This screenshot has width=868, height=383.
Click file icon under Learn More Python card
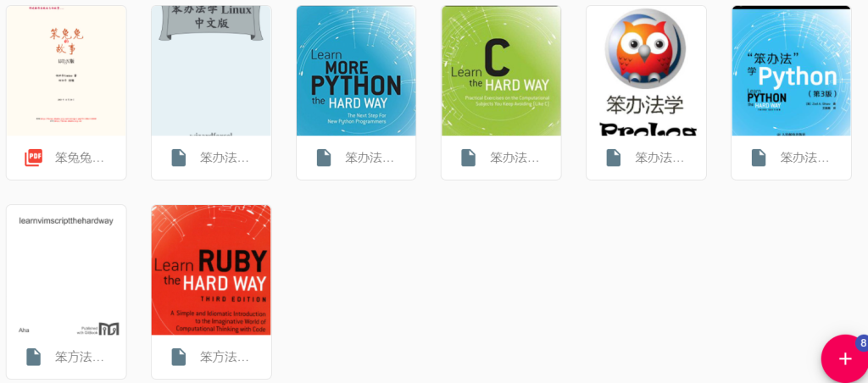point(323,158)
